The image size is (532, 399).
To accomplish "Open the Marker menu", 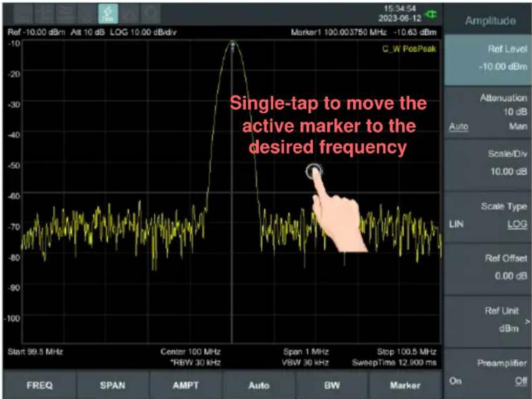I will [x=405, y=386].
